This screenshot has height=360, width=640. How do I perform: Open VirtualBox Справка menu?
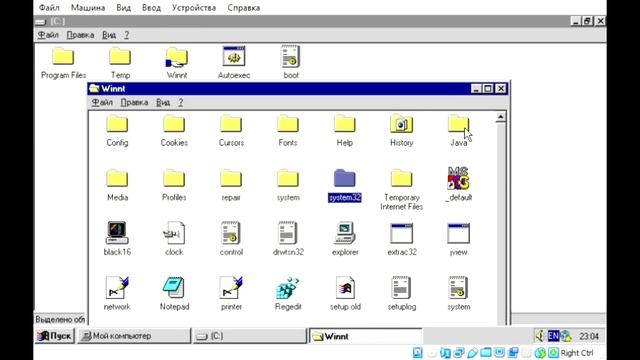coord(244,8)
